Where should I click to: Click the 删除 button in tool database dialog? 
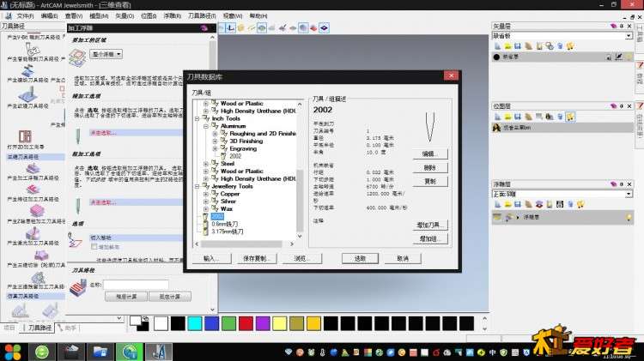pos(429,167)
